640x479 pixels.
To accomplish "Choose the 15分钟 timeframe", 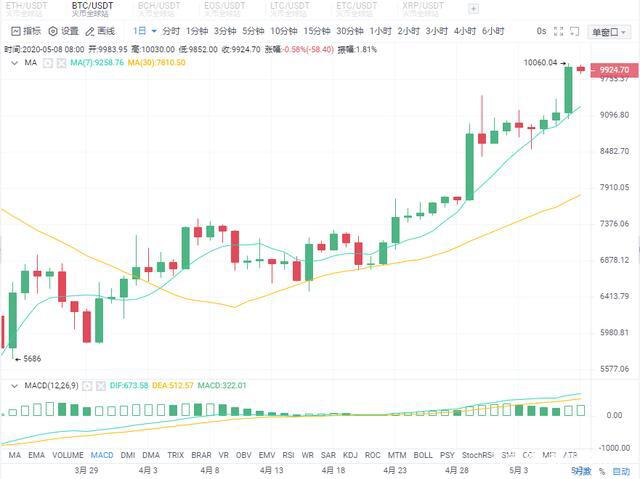I will click(317, 31).
